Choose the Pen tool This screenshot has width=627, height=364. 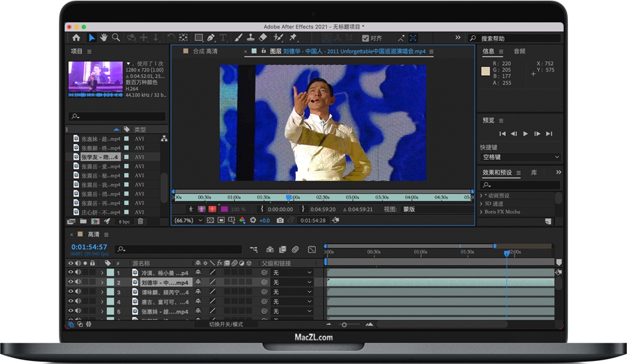[x=211, y=38]
